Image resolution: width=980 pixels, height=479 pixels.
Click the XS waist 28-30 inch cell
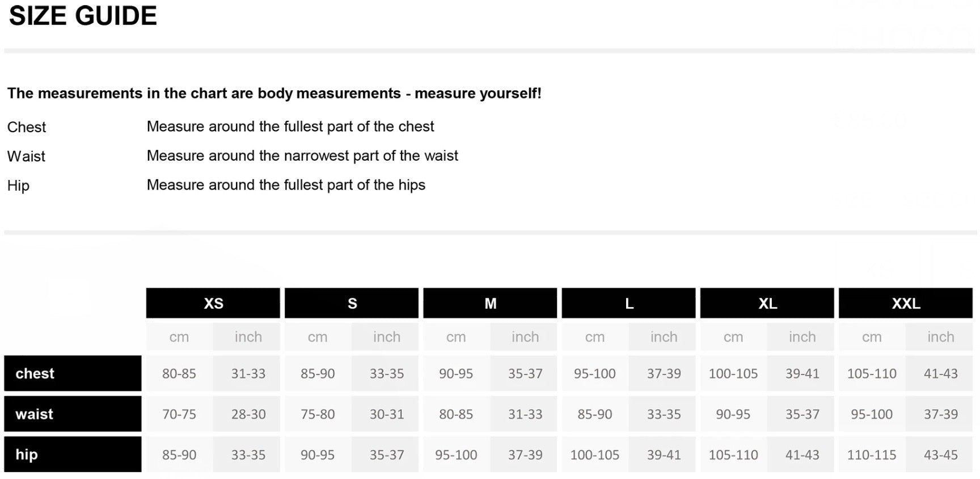tap(248, 414)
